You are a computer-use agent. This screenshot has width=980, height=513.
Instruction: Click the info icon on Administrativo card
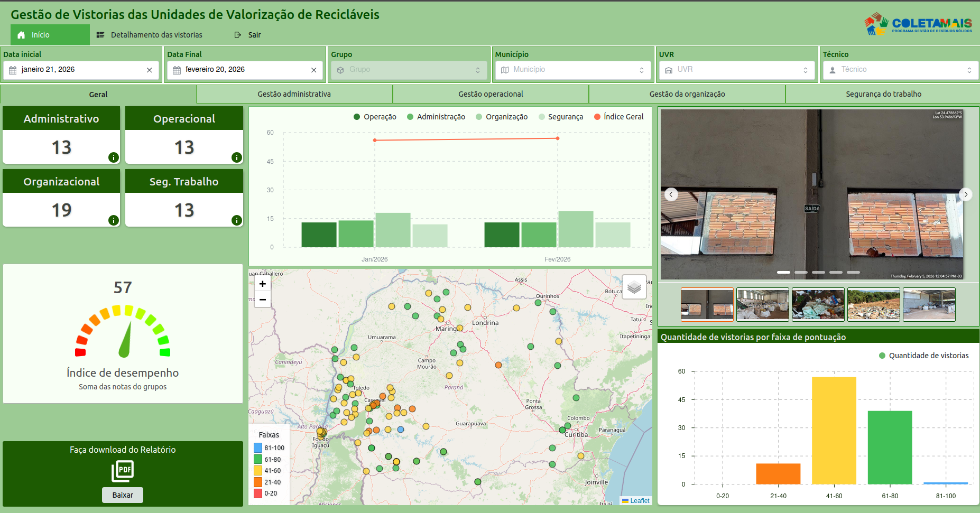point(113,157)
